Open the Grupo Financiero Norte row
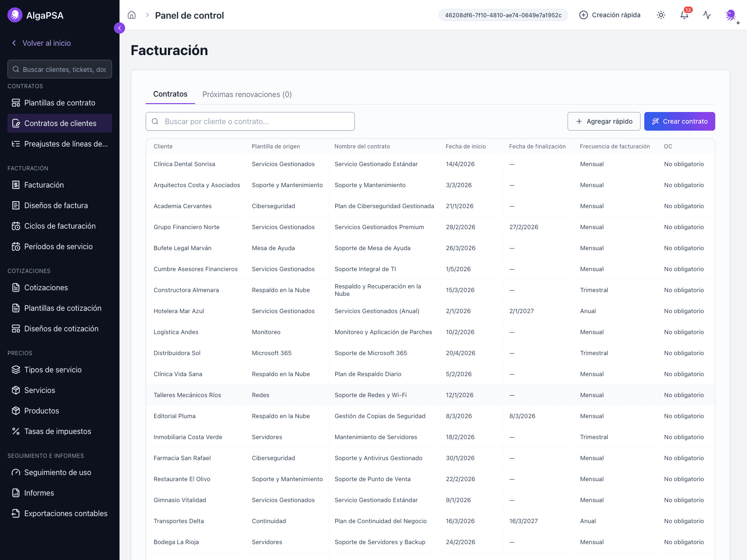The image size is (747, 560). tap(430, 227)
